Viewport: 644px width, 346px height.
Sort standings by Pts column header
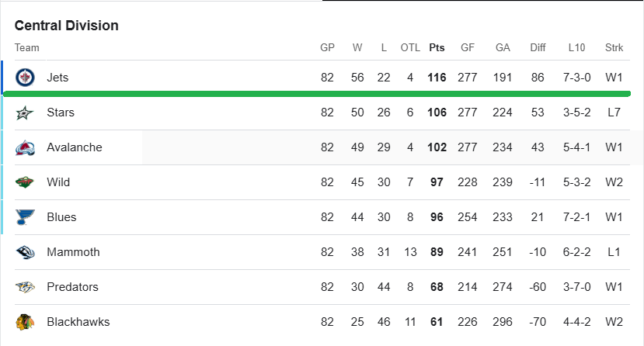[x=437, y=47]
